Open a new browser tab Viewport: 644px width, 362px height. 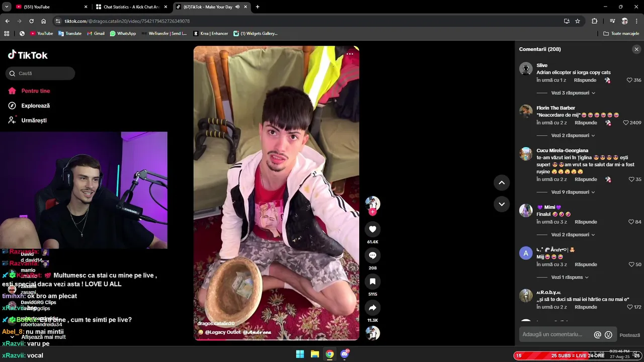tap(258, 7)
